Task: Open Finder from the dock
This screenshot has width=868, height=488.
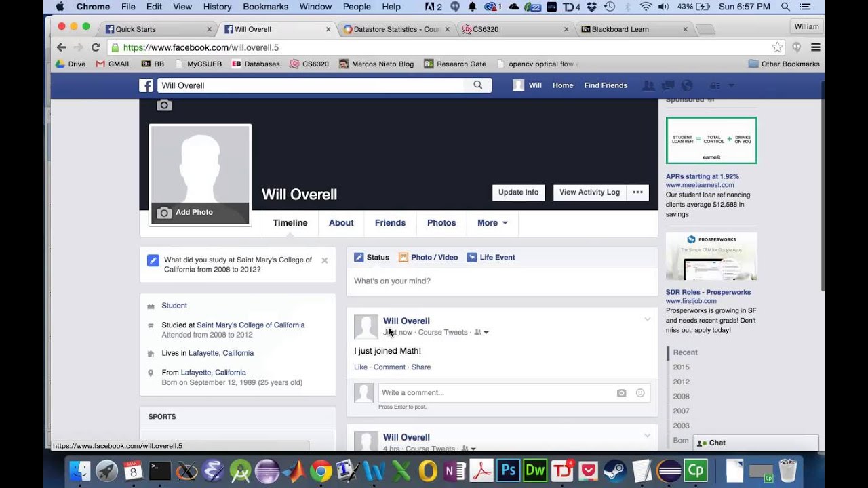Action: [x=80, y=470]
